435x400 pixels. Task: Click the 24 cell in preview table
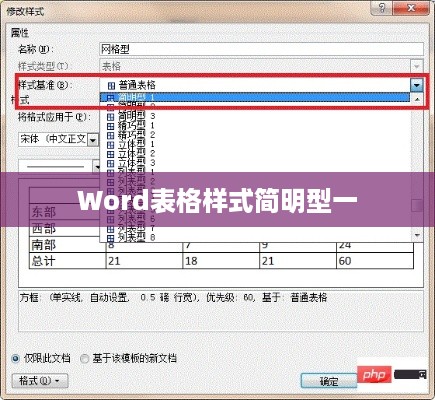coord(375,246)
